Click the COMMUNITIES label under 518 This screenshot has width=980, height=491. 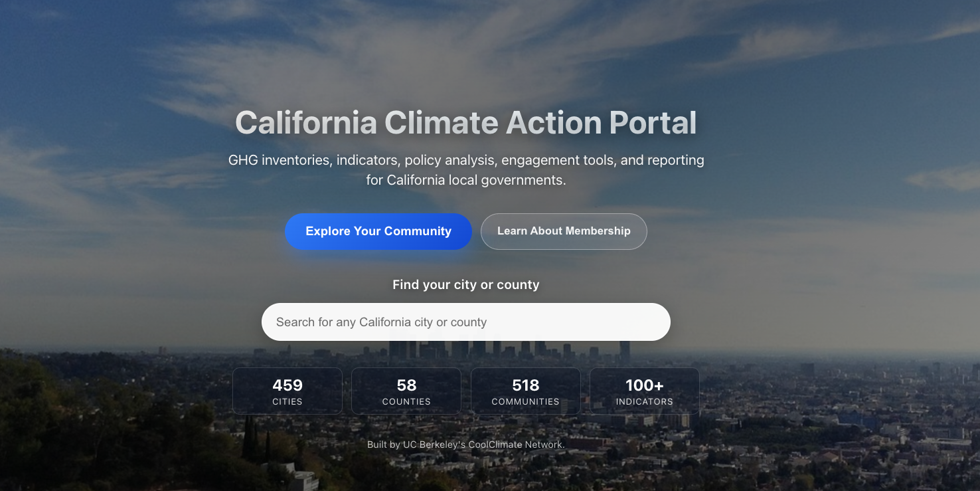[526, 402]
